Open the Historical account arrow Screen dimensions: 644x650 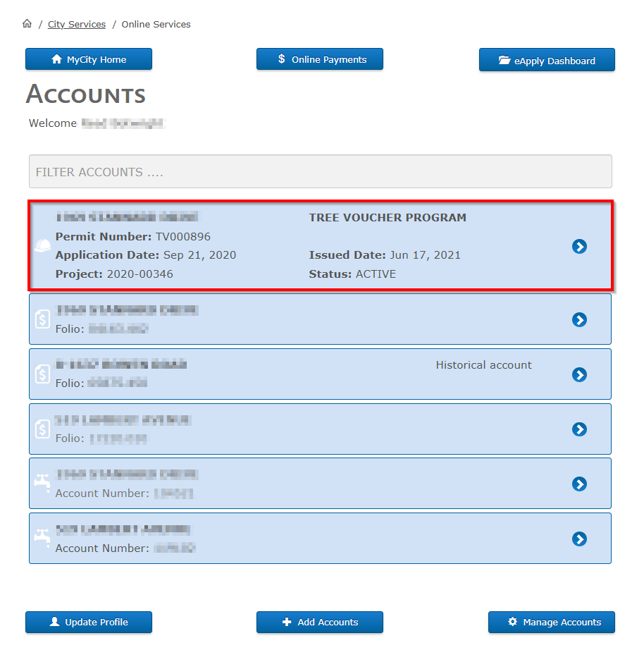point(579,374)
